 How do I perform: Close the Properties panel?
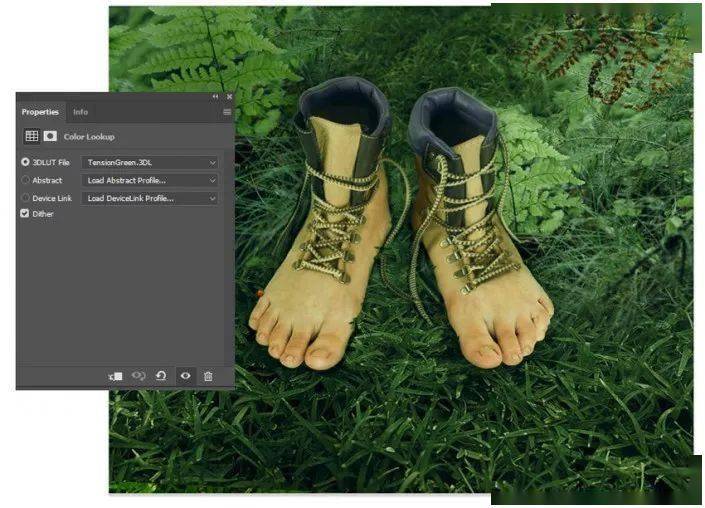pos(229,97)
